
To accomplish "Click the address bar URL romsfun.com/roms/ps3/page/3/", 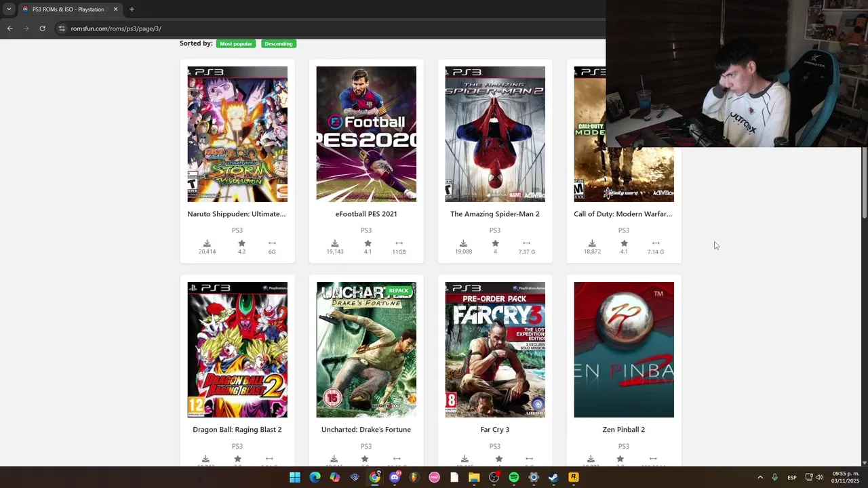I will click(116, 28).
